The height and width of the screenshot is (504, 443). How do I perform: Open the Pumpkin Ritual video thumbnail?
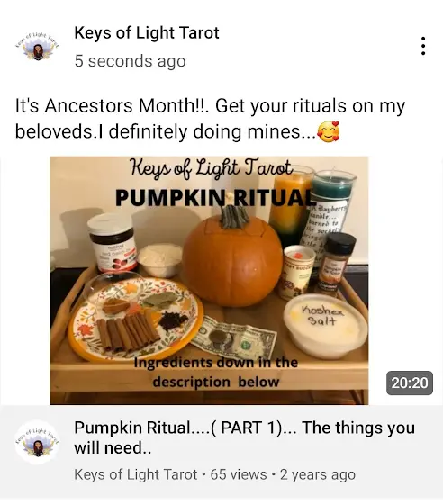tap(209, 280)
